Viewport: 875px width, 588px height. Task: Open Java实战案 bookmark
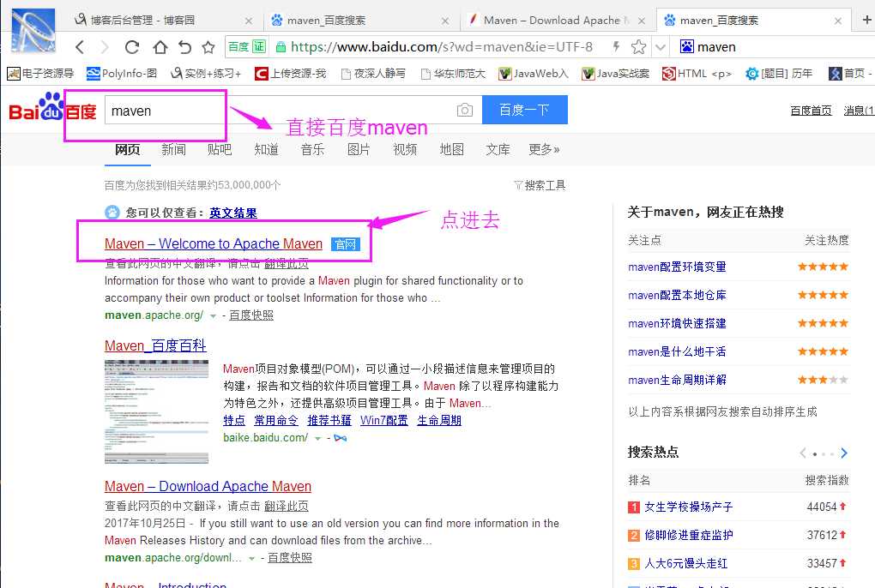tap(616, 74)
